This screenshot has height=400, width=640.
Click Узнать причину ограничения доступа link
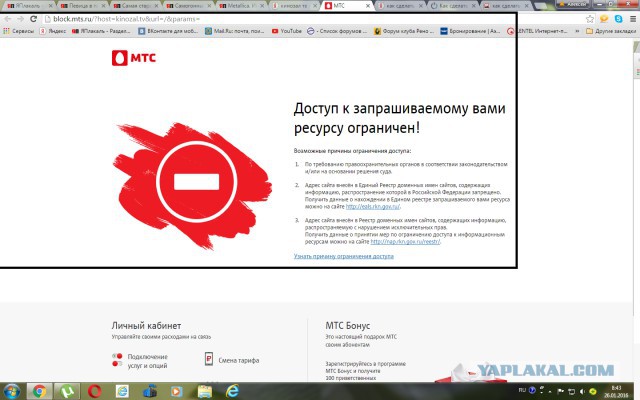tap(344, 256)
